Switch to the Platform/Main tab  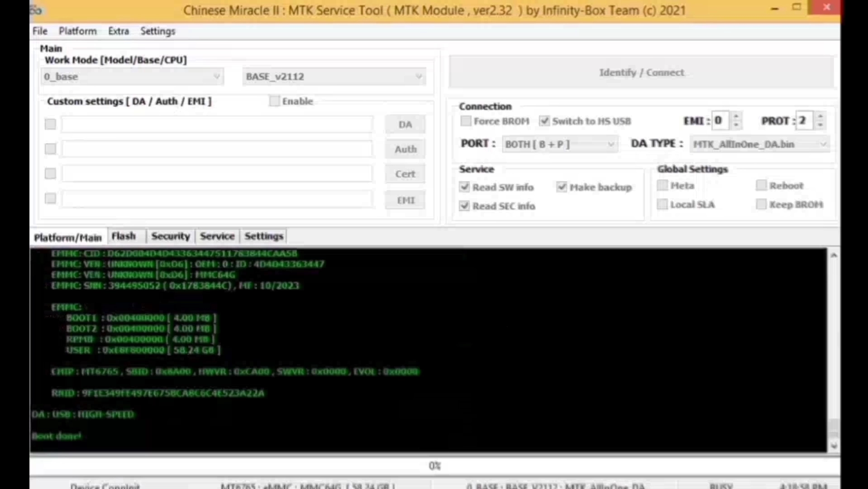(68, 237)
